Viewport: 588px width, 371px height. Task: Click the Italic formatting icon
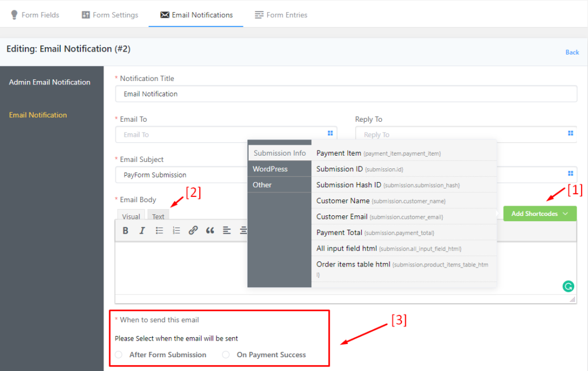(x=142, y=230)
